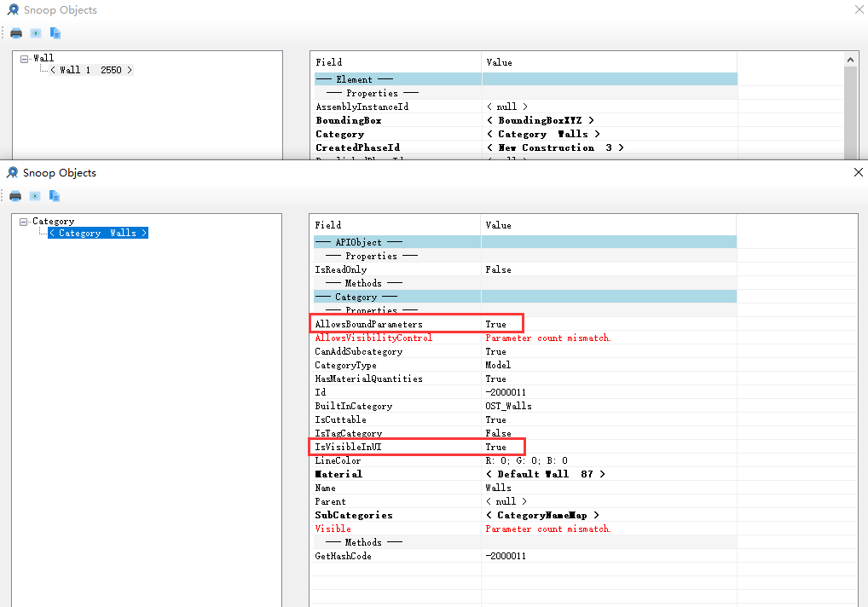Click the Walls value in Name row
The height and width of the screenshot is (607, 868).
498,488
